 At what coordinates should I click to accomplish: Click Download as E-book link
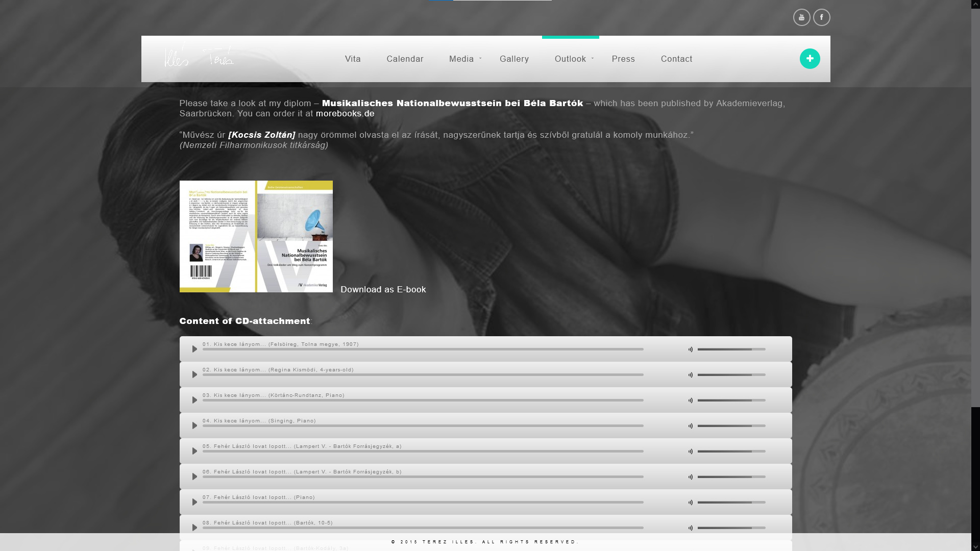pyautogui.click(x=383, y=289)
